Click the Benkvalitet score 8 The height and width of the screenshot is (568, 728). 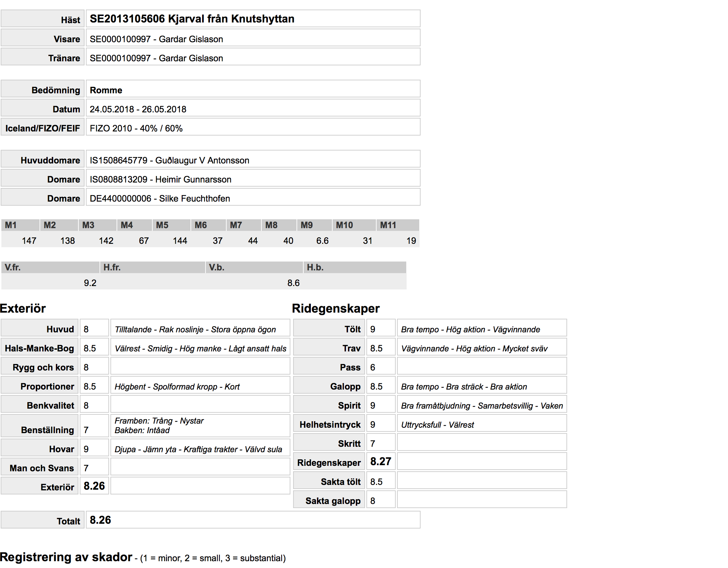click(x=86, y=406)
